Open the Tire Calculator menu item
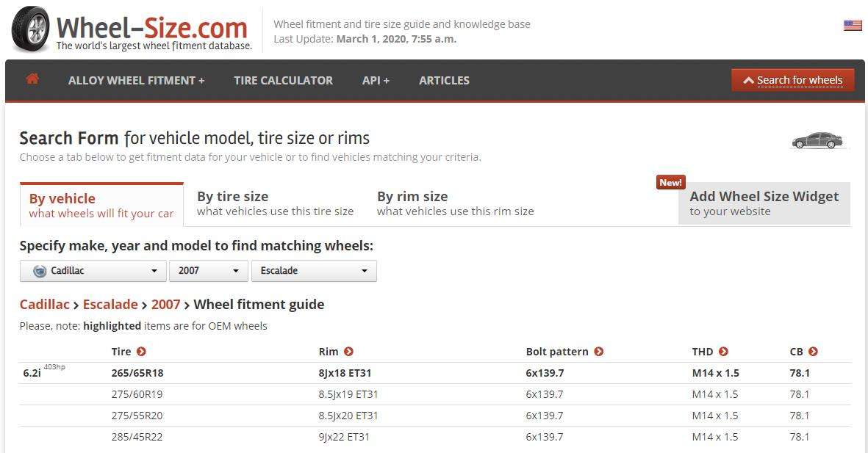Image resolution: width=868 pixels, height=453 pixels. pos(283,81)
